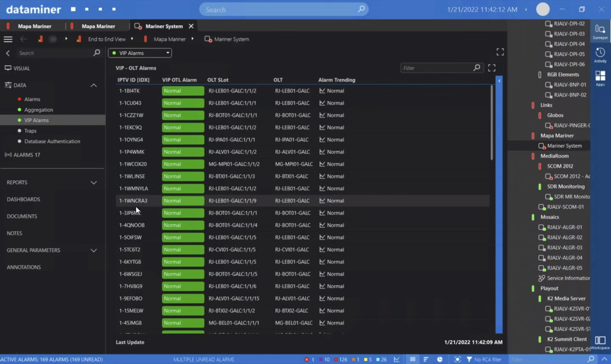The image size is (611, 364).
Task: Open ALARMS 17 in the side panel
Action: coord(23,155)
